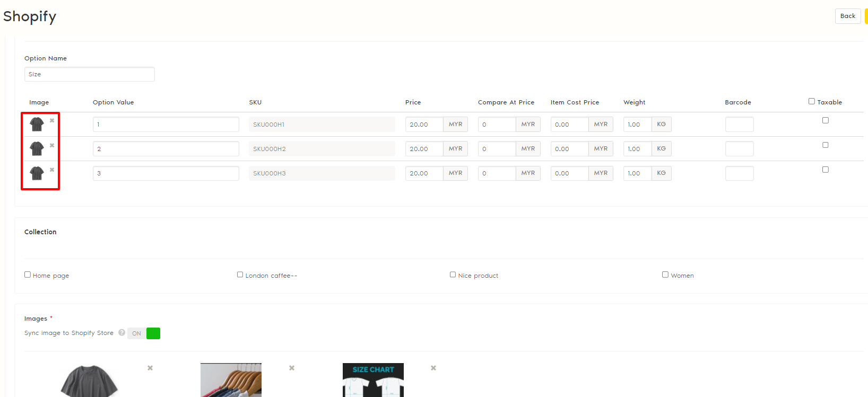Screen dimensions: 868x397
Task: Edit option value field containing 2
Action: [x=166, y=149]
